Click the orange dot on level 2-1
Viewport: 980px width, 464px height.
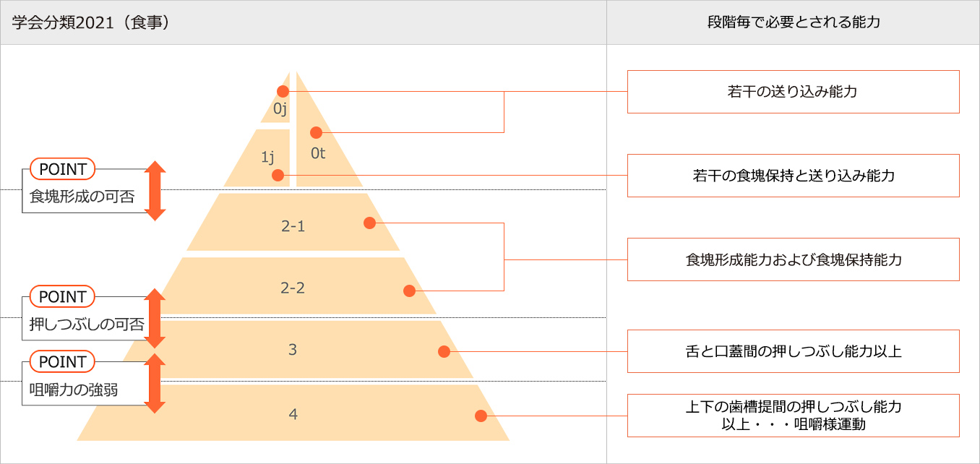[x=370, y=223]
